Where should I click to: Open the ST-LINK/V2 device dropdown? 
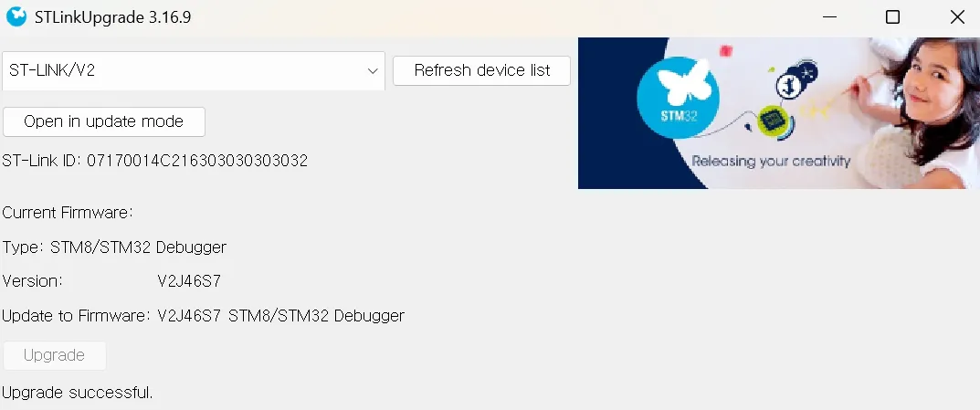click(194, 70)
